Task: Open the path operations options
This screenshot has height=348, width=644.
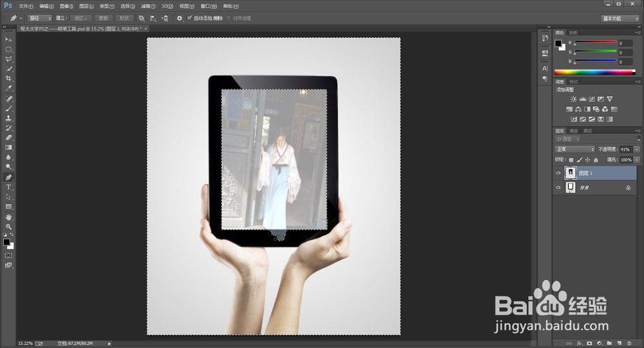Action: (x=141, y=18)
